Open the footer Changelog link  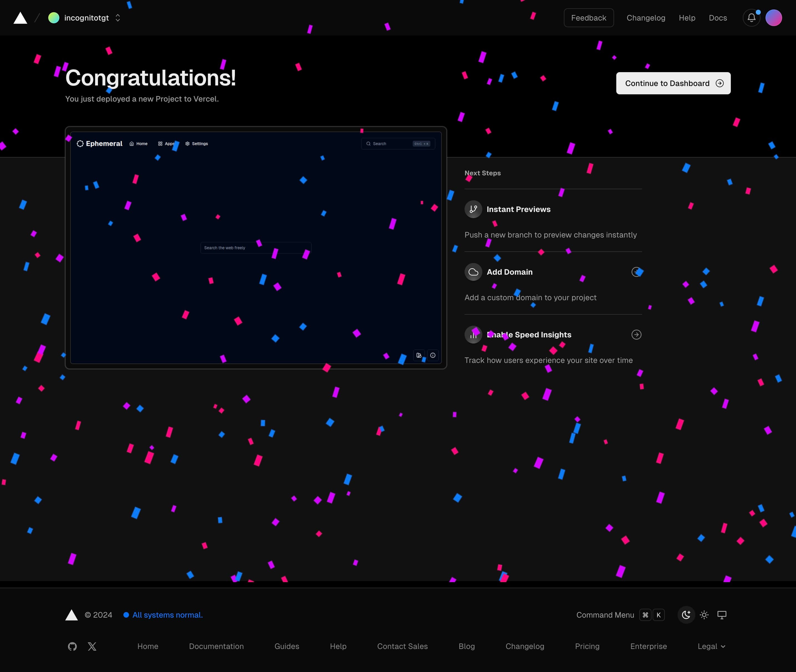(x=525, y=646)
